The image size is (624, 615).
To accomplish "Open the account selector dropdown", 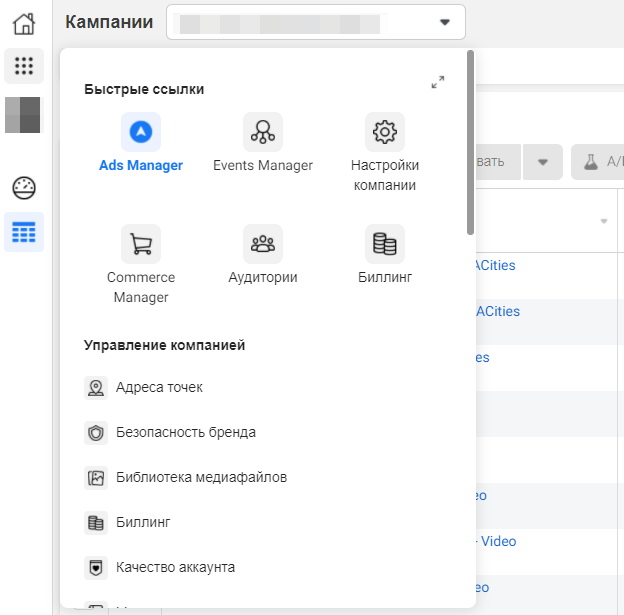I will tap(316, 22).
